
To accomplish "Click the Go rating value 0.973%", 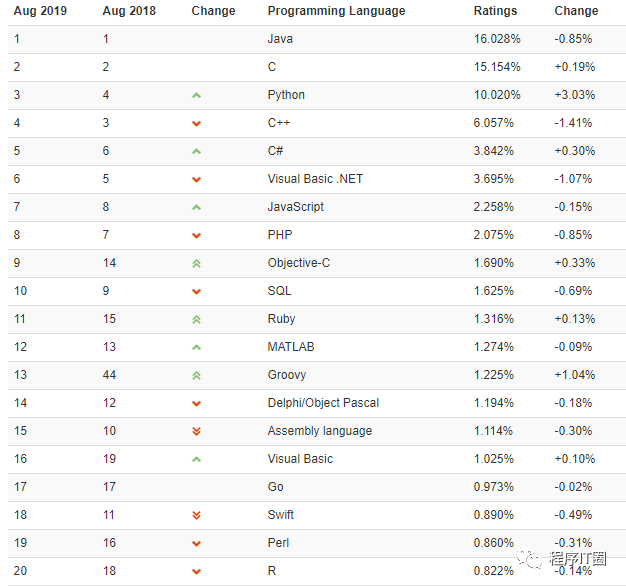I will coord(493,487).
